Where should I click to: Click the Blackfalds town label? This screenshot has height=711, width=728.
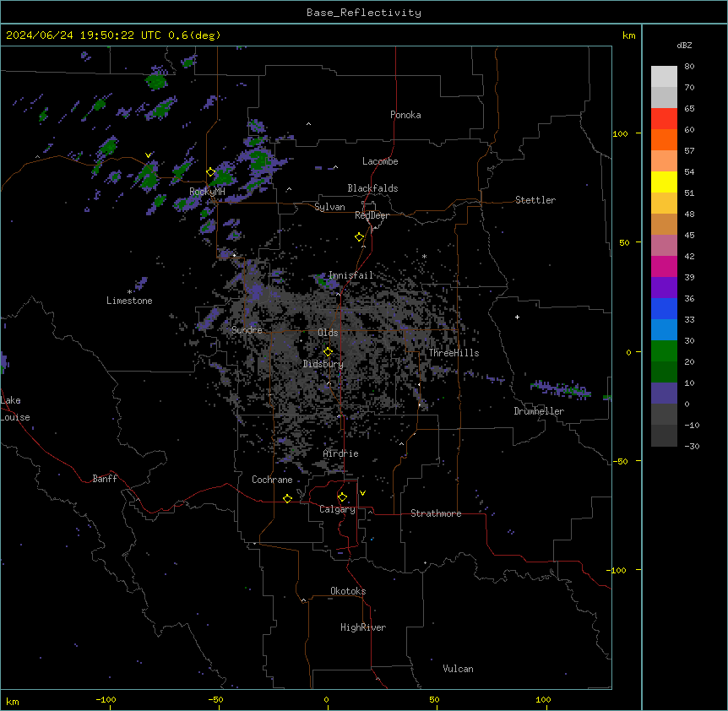click(x=372, y=188)
